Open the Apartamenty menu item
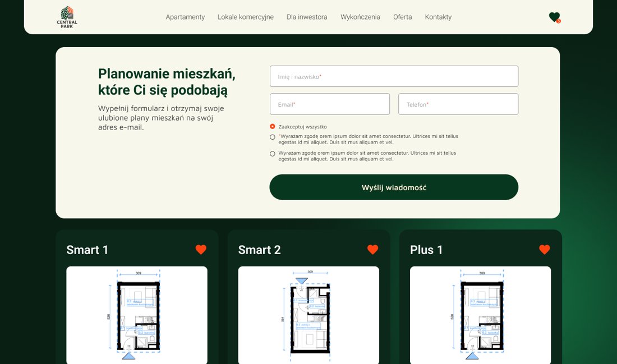617x364 pixels. click(185, 17)
